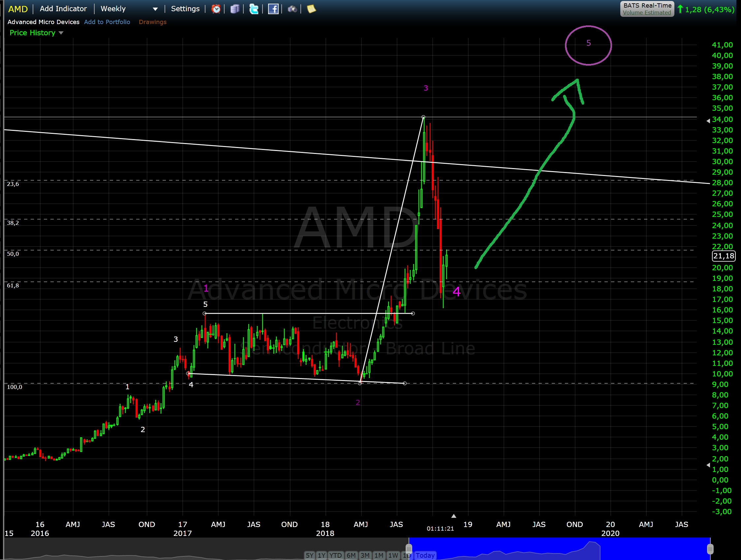Click the small triangle marker on price axis
Viewport: 741px width, 560px height.
tap(708, 121)
